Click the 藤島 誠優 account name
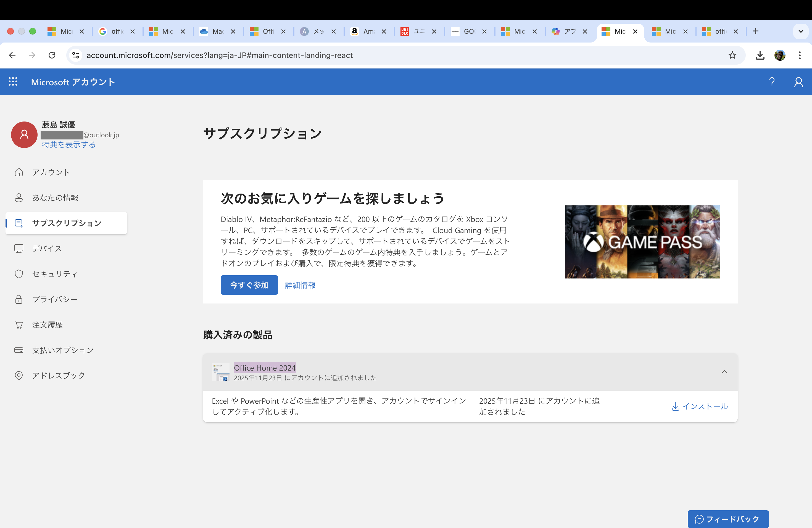Image resolution: width=812 pixels, height=528 pixels. coord(58,125)
